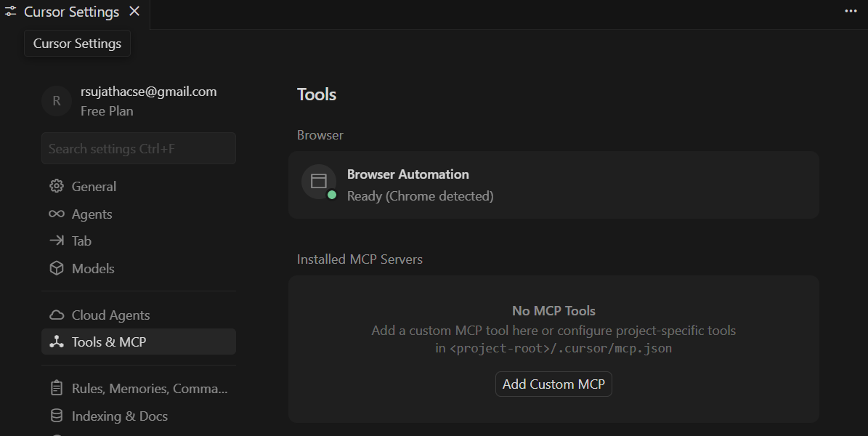Image resolution: width=868 pixels, height=436 pixels.
Task: Expand the Browser section header
Action: [320, 134]
